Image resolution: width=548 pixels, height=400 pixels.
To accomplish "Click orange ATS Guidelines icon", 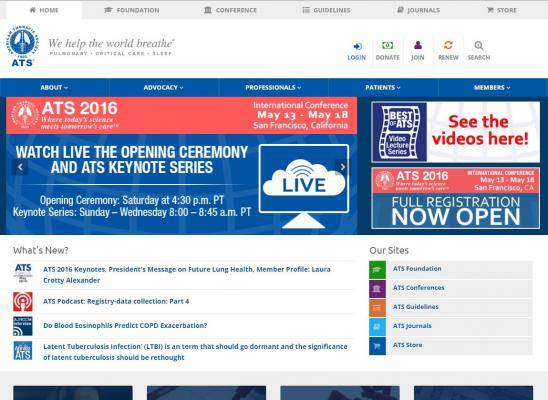I will [377, 308].
